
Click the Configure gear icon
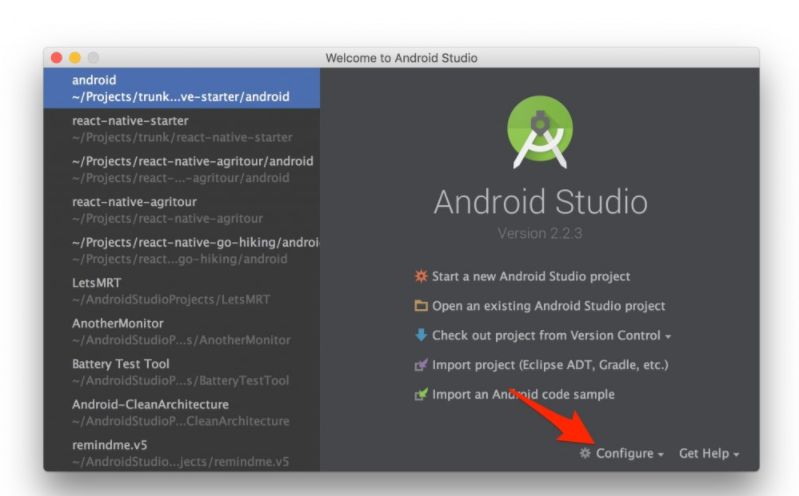[585, 454]
